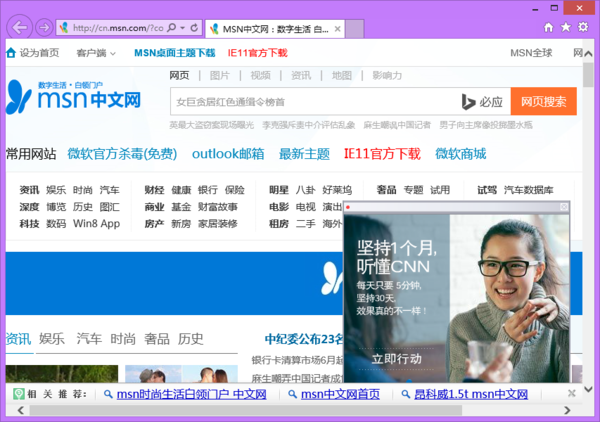Open IE11官方下载 link in top bar
600x422 pixels.
tap(257, 53)
